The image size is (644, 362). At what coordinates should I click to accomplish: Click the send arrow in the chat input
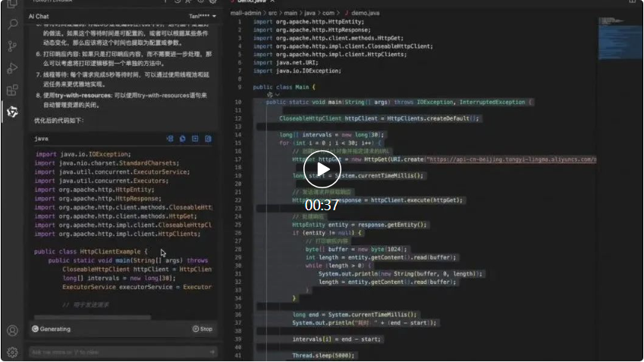(x=212, y=351)
